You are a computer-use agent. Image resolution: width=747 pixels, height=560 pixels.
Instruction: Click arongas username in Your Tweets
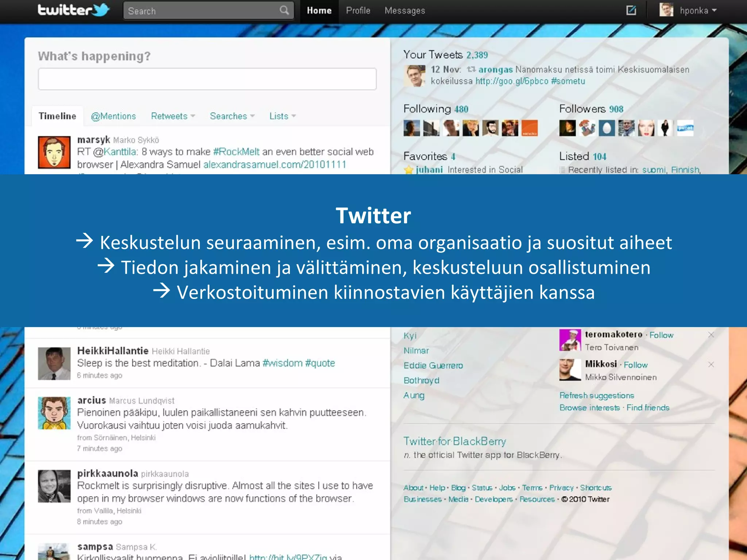495,69
